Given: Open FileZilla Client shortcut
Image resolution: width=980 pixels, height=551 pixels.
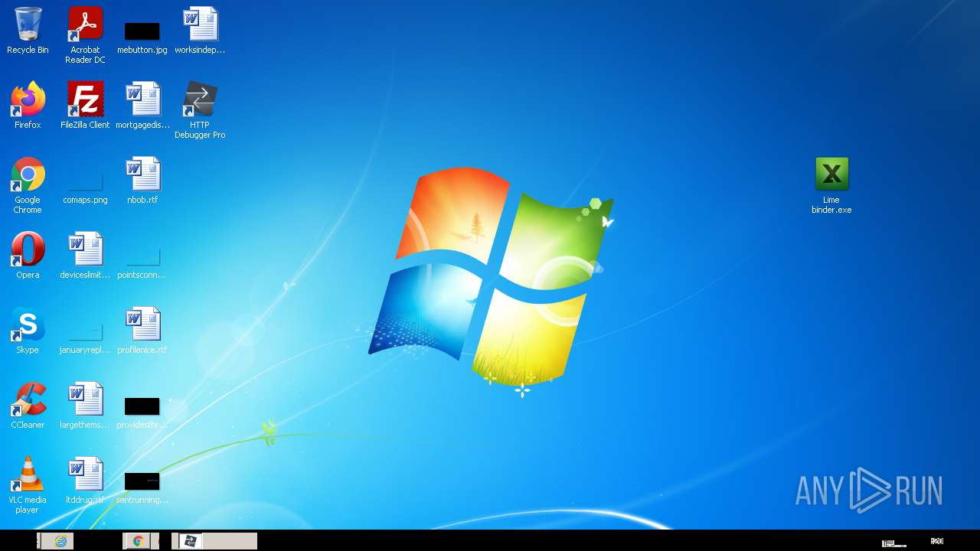Looking at the screenshot, I should (85, 106).
